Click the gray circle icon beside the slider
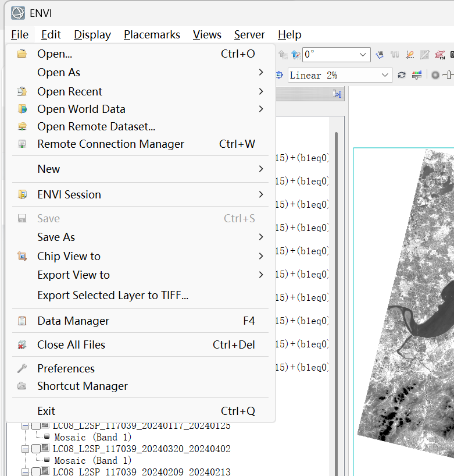This screenshot has height=476, width=454. [435, 75]
